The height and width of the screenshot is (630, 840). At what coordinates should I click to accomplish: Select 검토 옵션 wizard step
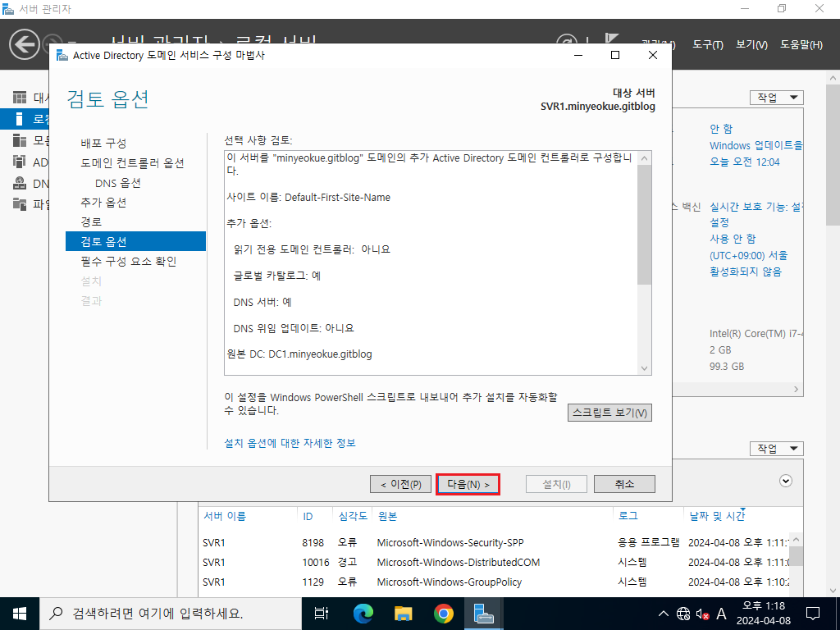click(x=135, y=241)
